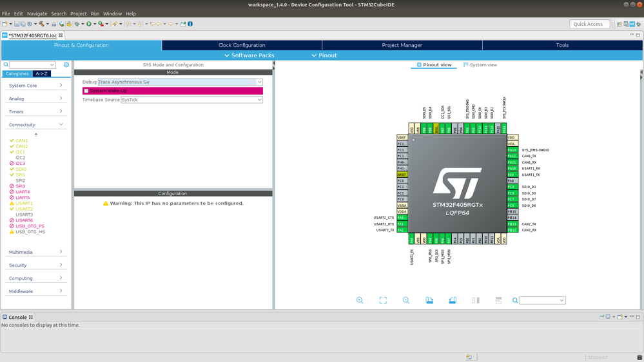This screenshot has height=362, width=644.
Task: Open the Project menu
Action: pyautogui.click(x=78, y=14)
